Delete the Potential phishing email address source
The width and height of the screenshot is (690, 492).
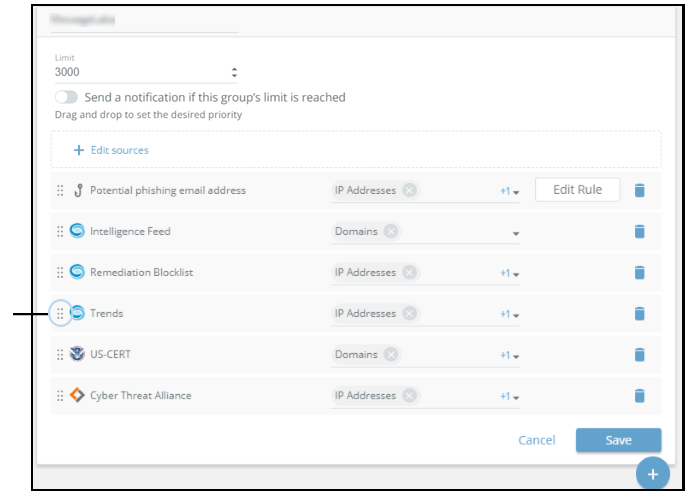(640, 190)
